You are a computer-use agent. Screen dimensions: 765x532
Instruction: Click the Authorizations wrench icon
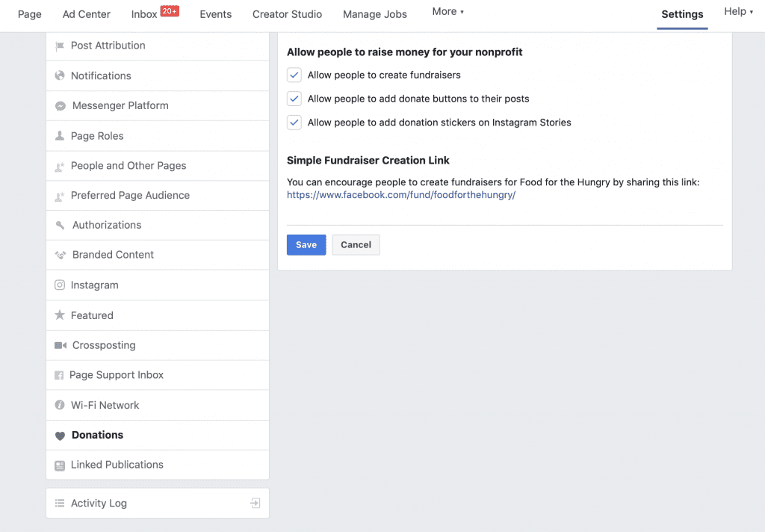[x=60, y=225]
